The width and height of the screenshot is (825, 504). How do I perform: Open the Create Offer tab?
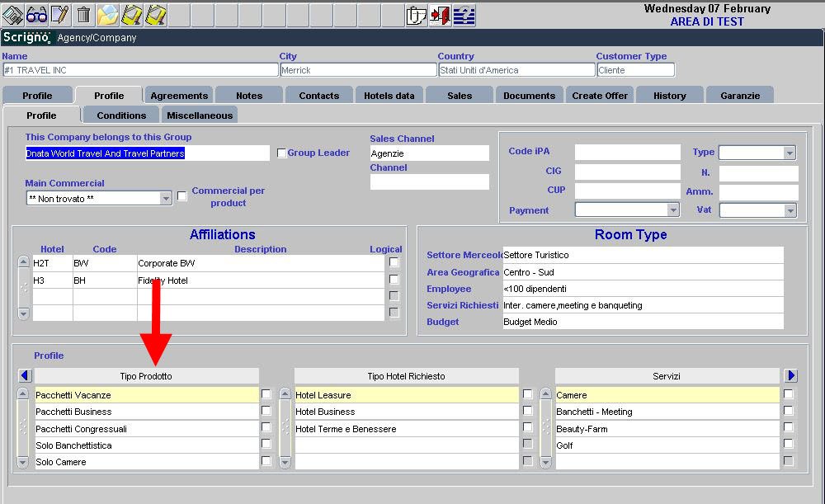pos(600,95)
